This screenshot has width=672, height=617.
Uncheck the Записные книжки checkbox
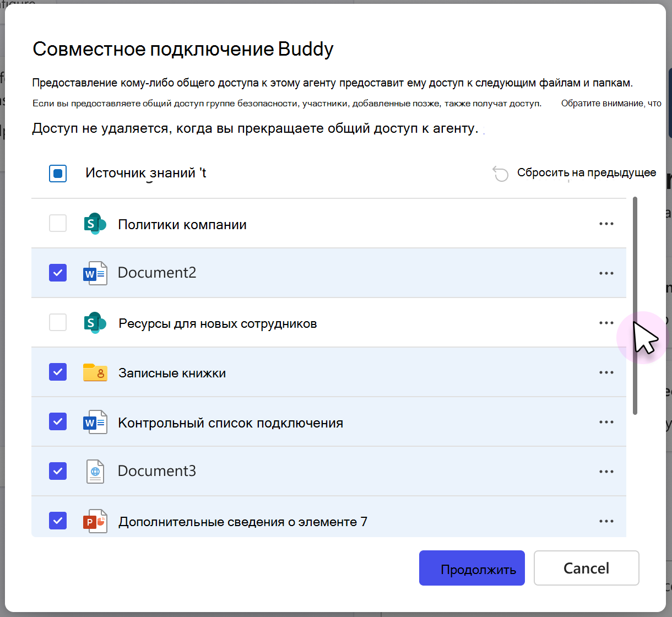[58, 372]
